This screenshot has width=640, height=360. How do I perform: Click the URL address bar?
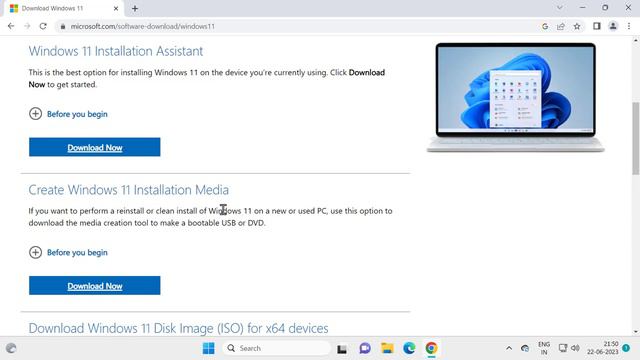pyautogui.click(x=302, y=26)
